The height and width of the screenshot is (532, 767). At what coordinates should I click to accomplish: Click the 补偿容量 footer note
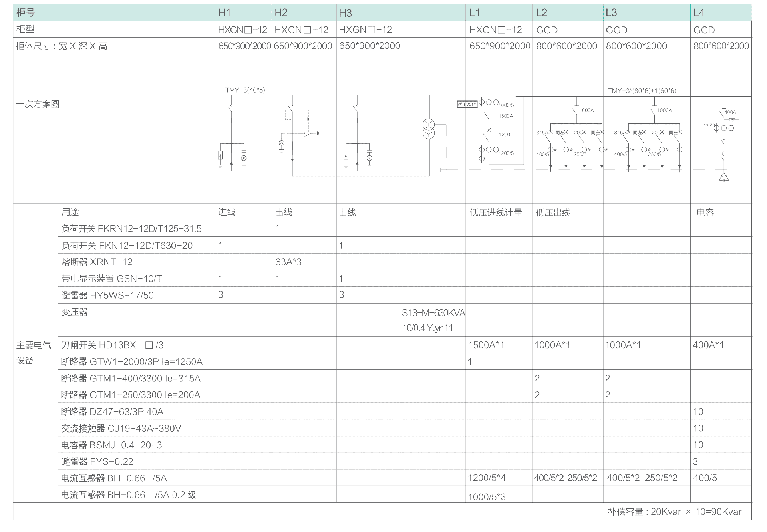674,512
